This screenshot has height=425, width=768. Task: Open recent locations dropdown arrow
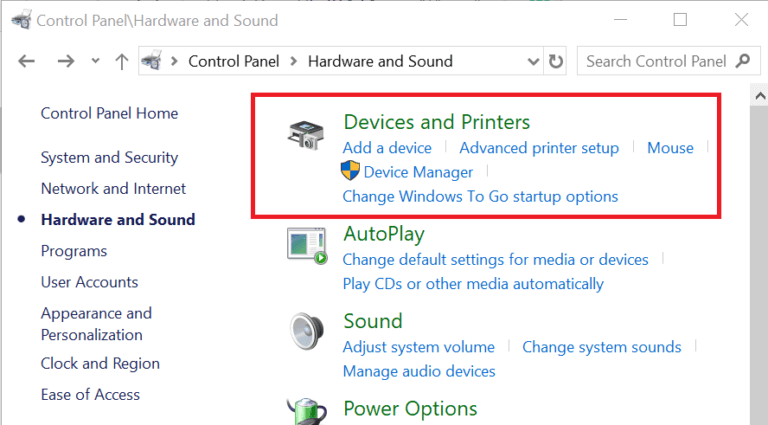click(x=95, y=61)
